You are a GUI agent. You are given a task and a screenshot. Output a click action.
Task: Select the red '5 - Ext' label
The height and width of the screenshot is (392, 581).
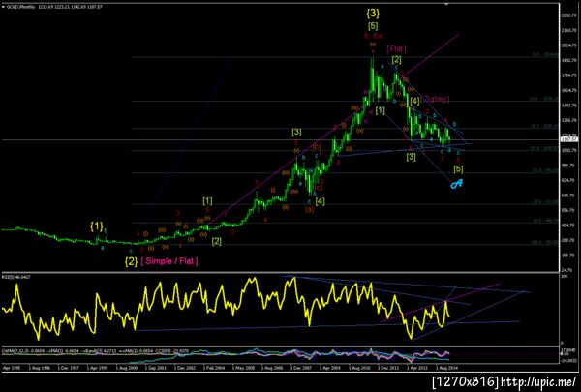[374, 36]
